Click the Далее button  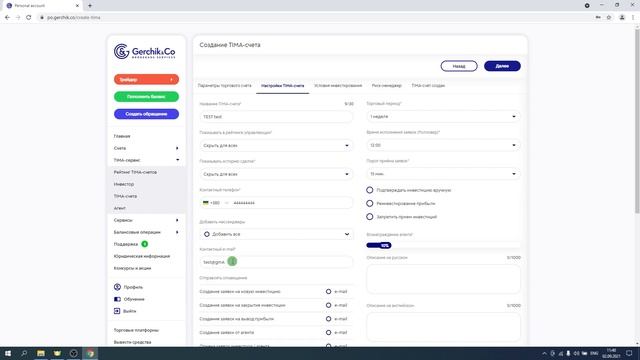click(502, 66)
